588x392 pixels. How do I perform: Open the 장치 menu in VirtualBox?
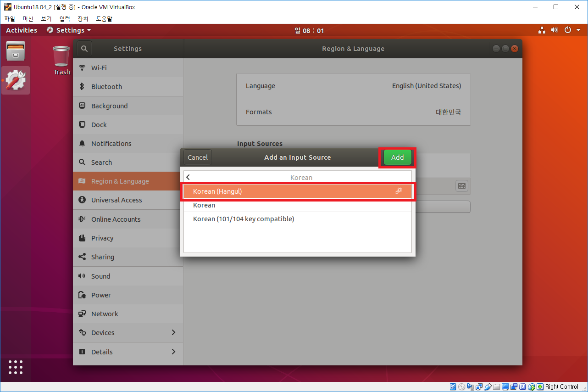click(83, 19)
